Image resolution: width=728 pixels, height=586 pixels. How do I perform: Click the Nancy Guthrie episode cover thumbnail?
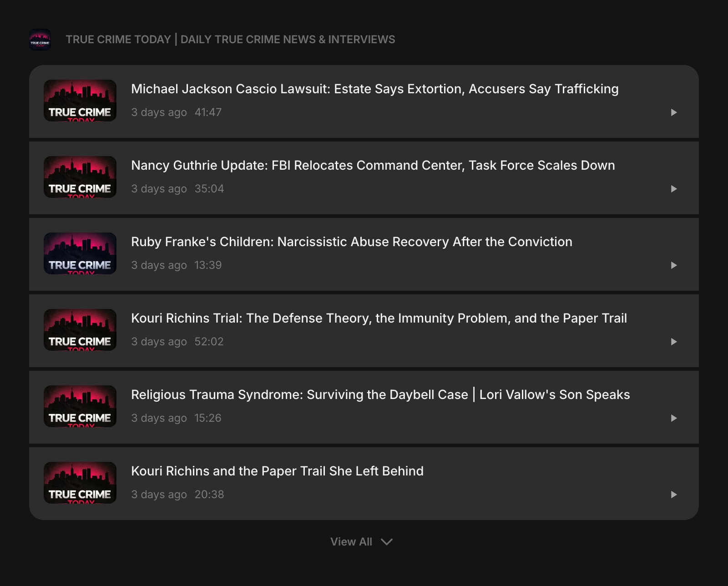[x=80, y=177]
